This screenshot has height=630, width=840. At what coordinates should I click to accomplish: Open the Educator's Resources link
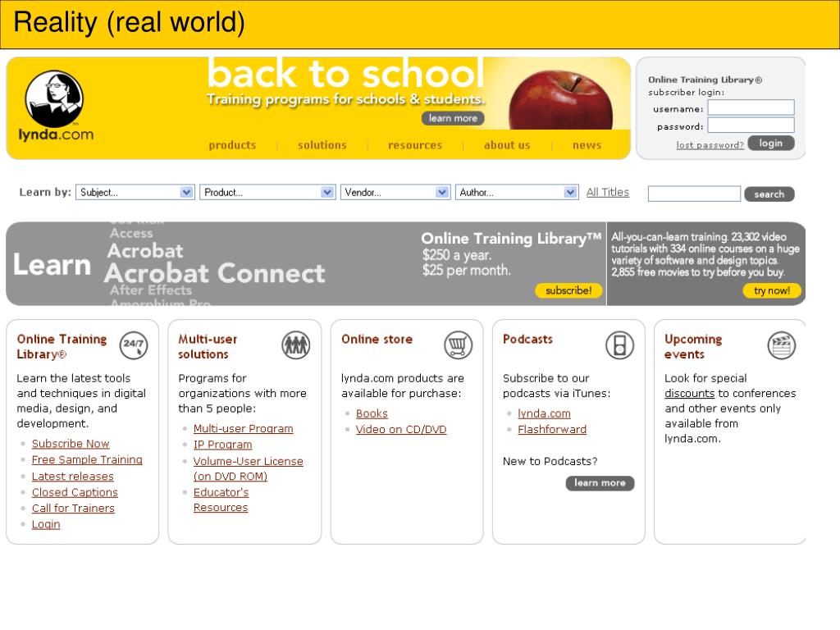pyautogui.click(x=221, y=500)
